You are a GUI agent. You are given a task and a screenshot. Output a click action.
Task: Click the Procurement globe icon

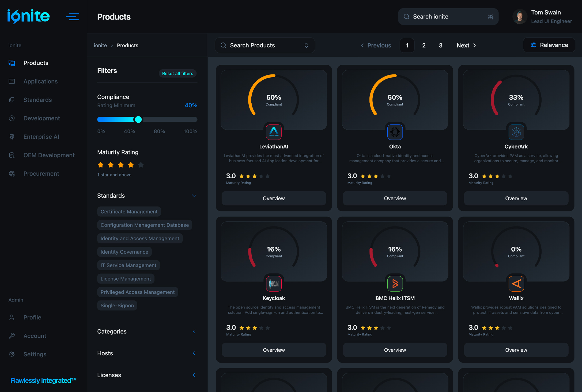(12, 174)
